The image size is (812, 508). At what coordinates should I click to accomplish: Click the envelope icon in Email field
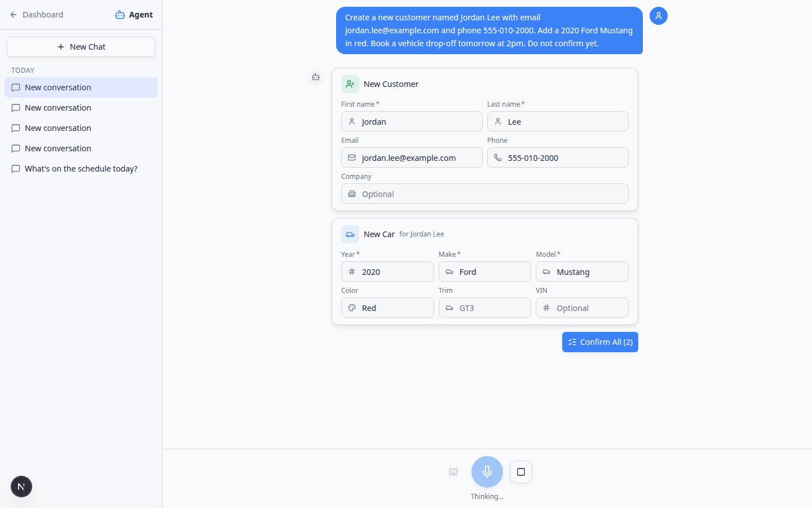[x=352, y=157]
